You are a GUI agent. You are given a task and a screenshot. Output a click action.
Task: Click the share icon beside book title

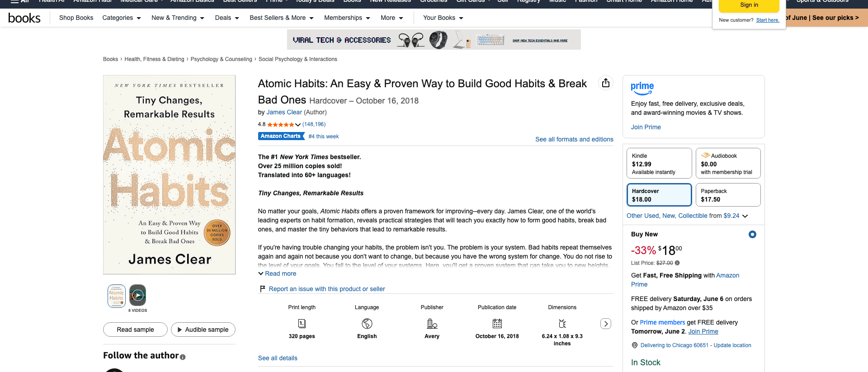pos(606,83)
